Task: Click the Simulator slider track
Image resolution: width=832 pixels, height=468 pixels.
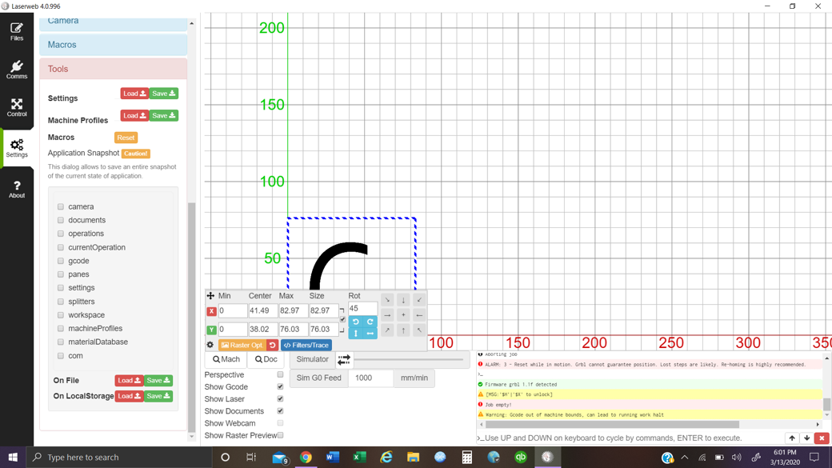Action: coord(409,360)
